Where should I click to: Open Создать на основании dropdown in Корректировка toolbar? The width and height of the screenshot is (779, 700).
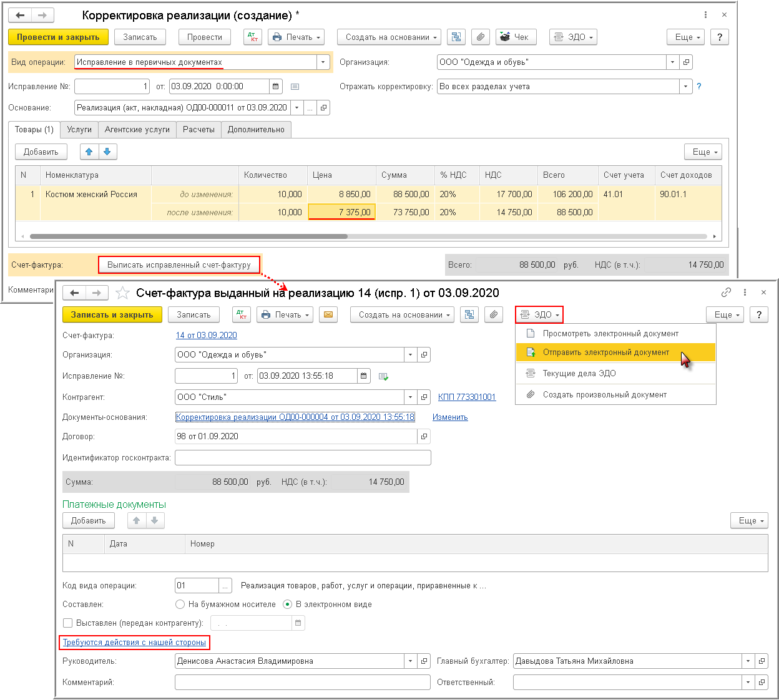point(389,37)
